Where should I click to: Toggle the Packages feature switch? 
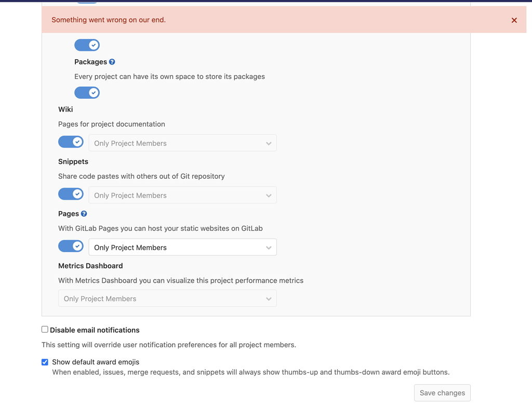coord(87,93)
